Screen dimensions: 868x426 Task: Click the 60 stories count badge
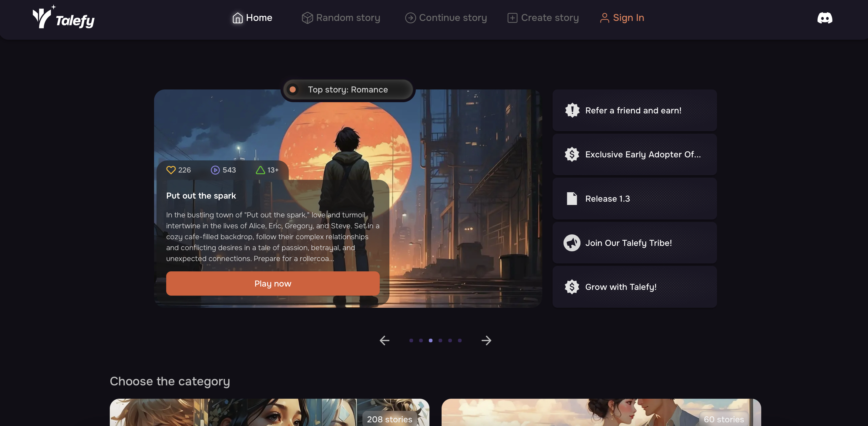[724, 419]
